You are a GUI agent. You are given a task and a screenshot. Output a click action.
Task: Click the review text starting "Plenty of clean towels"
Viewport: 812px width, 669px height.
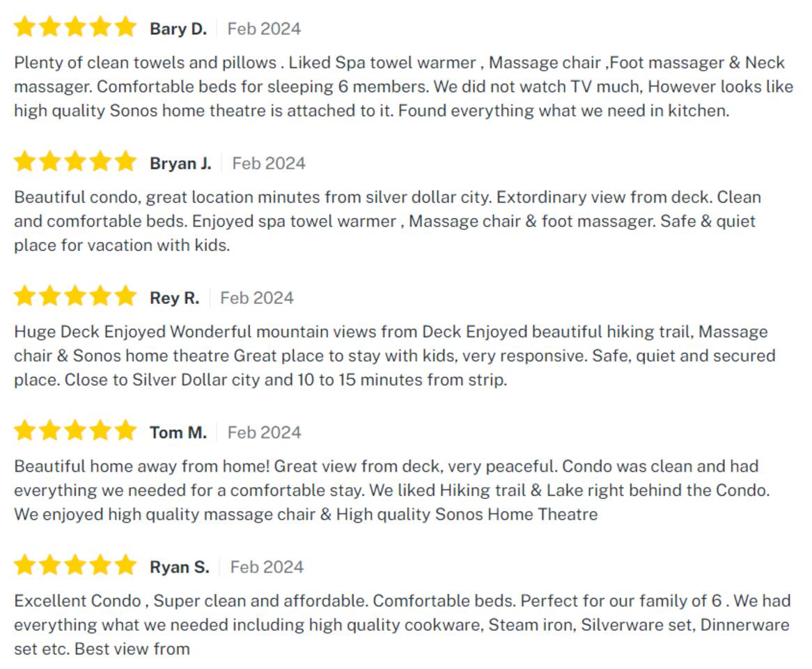pyautogui.click(x=399, y=86)
